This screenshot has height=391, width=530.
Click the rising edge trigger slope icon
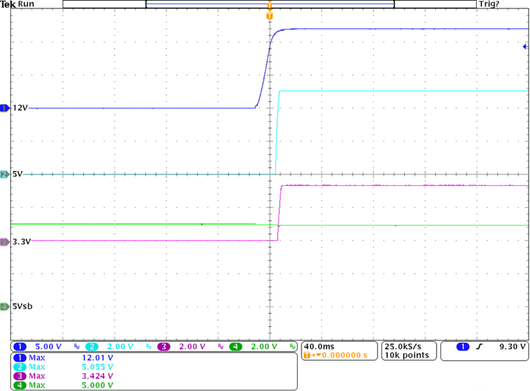pos(479,347)
